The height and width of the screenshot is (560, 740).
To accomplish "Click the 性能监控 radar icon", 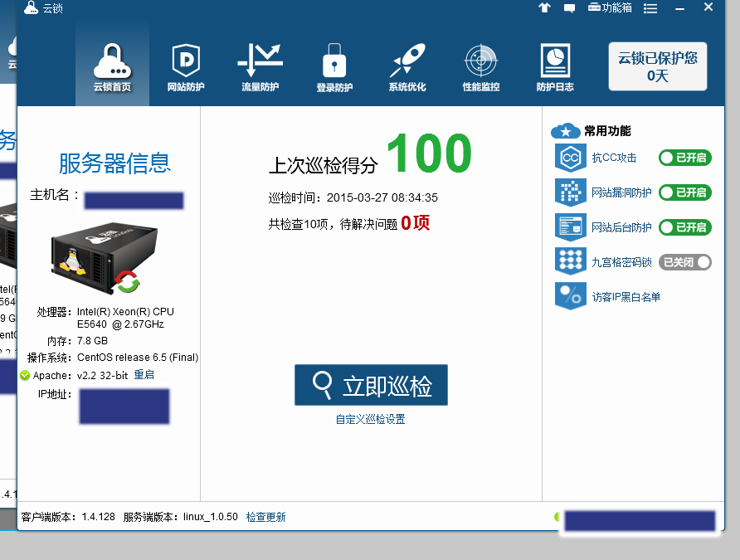I will point(481,66).
